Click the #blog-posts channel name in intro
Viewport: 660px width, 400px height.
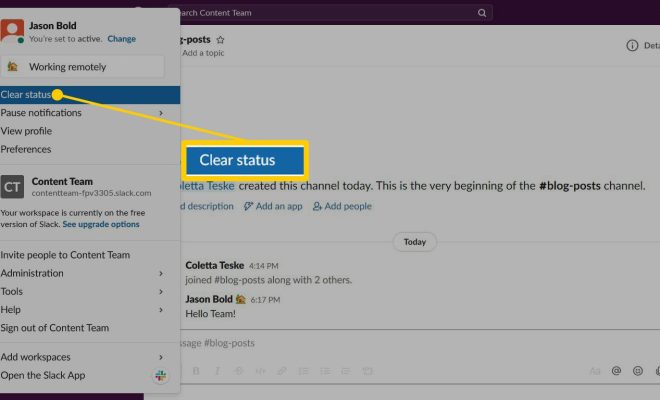coord(570,186)
